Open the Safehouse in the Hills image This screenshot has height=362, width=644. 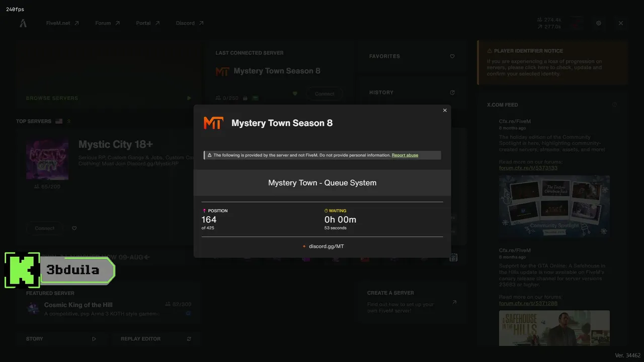[x=554, y=328]
